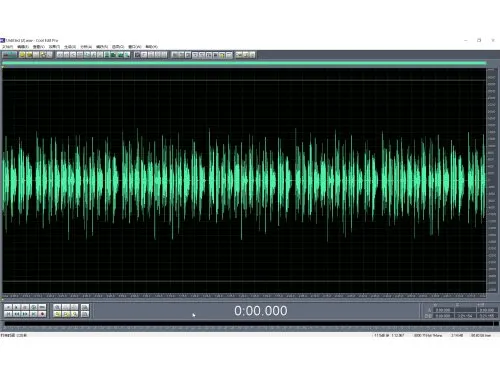Start playback with the Play button
The width and height of the screenshot is (500, 375).
tap(16, 307)
